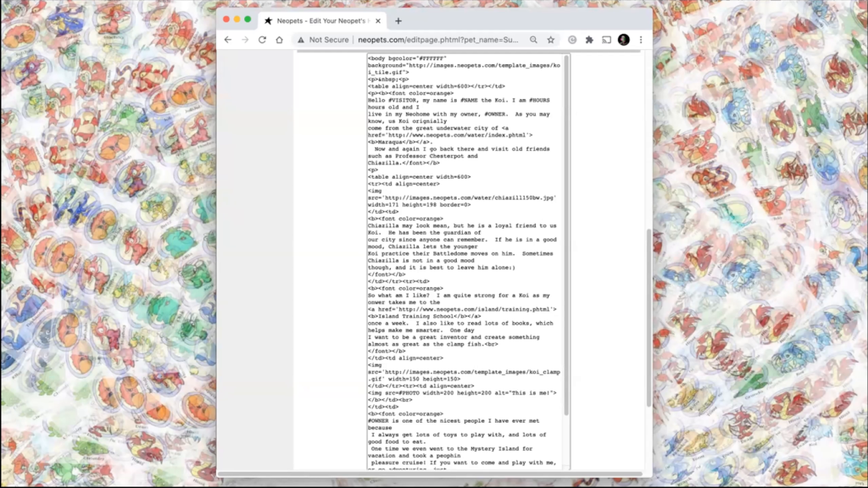
Task: Close the Neopets tab
Action: pos(378,21)
